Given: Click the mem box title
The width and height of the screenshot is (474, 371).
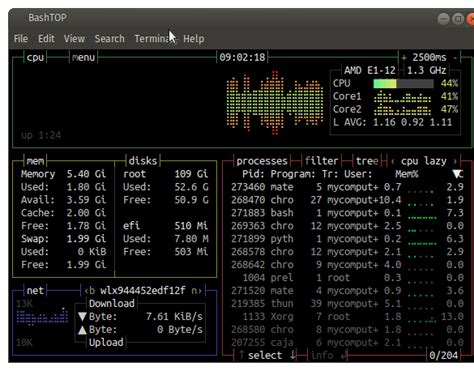Looking at the screenshot, I should tap(35, 161).
